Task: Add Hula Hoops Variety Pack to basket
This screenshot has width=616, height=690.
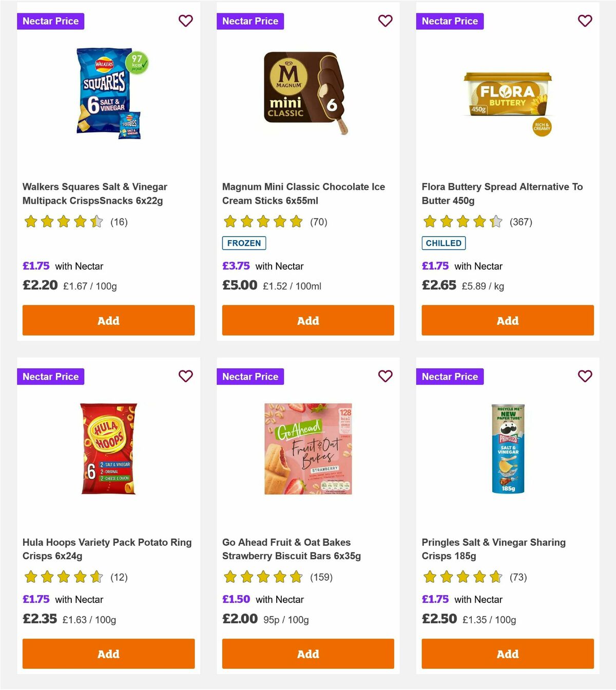Action: click(x=108, y=654)
